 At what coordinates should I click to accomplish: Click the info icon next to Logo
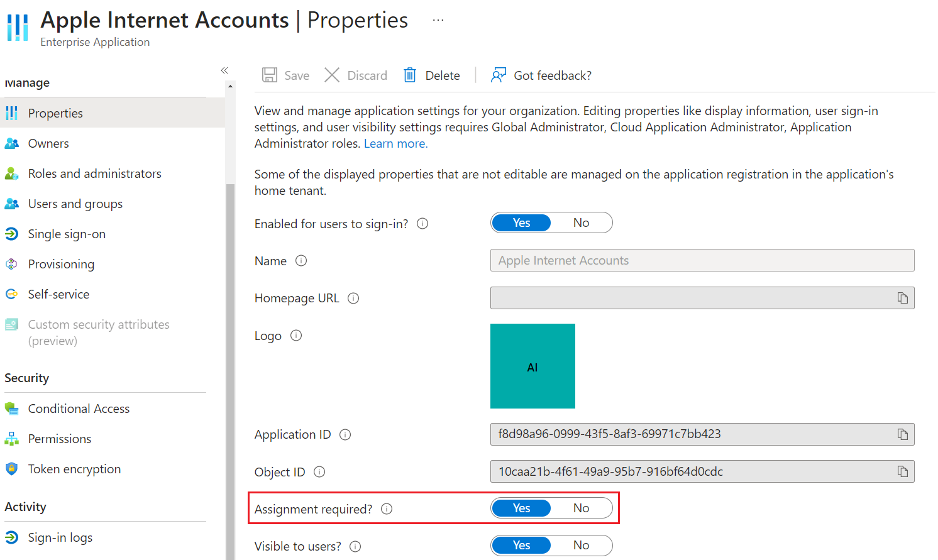tap(296, 336)
